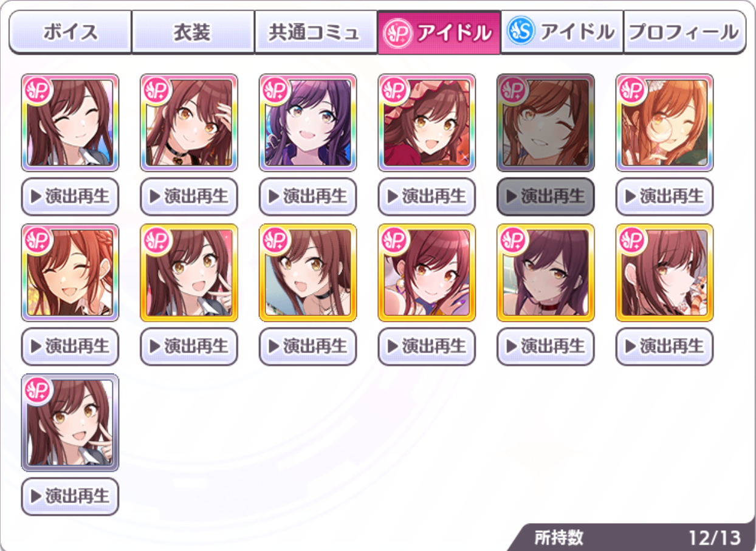The height and width of the screenshot is (551, 756).
Task: Switch to the 共通コミュ tab
Action: 315,32
